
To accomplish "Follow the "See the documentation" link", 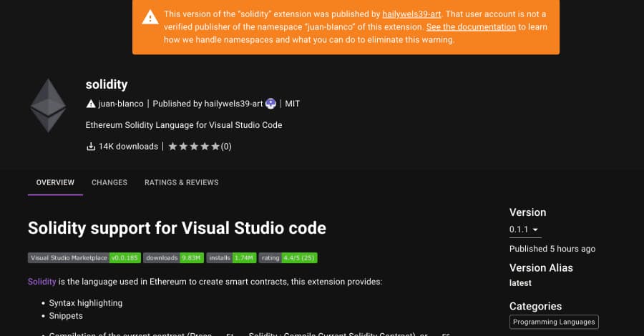I will coord(471,27).
